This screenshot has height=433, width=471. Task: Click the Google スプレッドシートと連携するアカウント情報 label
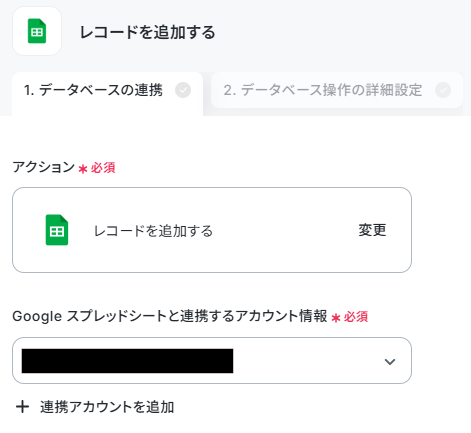[x=170, y=316]
